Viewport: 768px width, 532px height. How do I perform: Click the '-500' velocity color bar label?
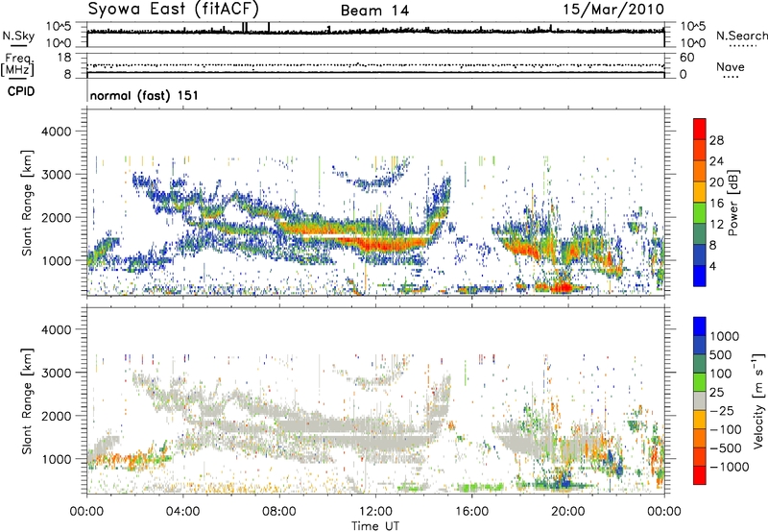tap(726, 448)
